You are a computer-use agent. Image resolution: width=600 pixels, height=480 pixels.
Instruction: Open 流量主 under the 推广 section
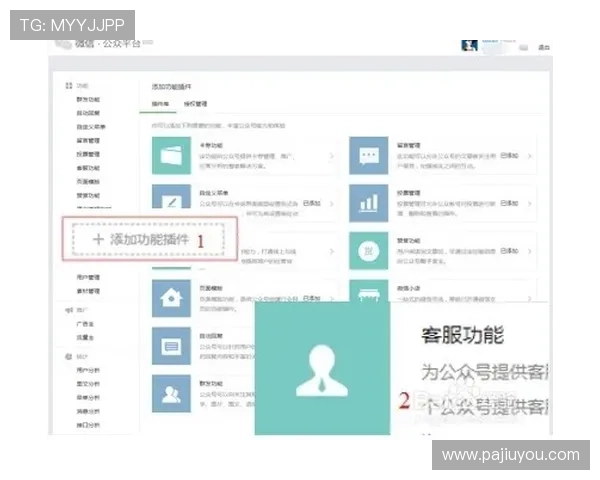pyautogui.click(x=85, y=338)
